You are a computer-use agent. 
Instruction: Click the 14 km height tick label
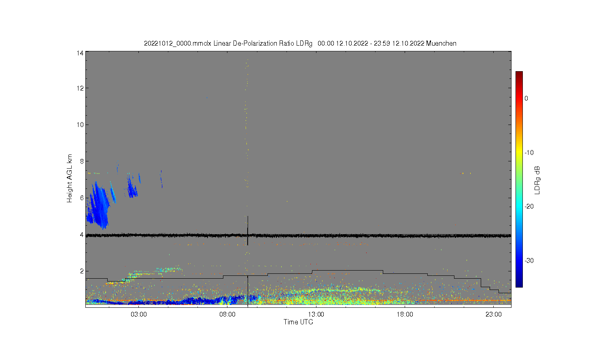(x=80, y=53)
